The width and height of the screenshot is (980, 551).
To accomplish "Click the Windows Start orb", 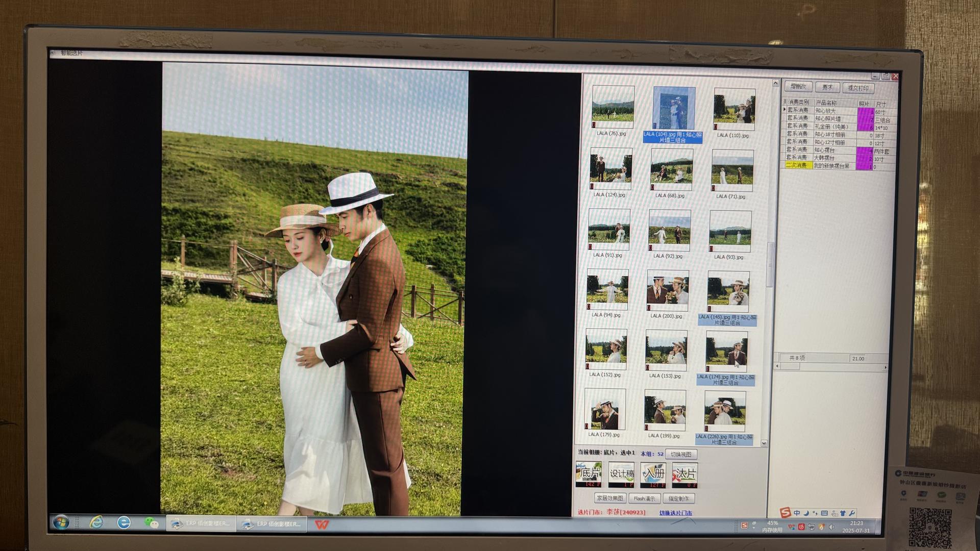I will tap(61, 522).
